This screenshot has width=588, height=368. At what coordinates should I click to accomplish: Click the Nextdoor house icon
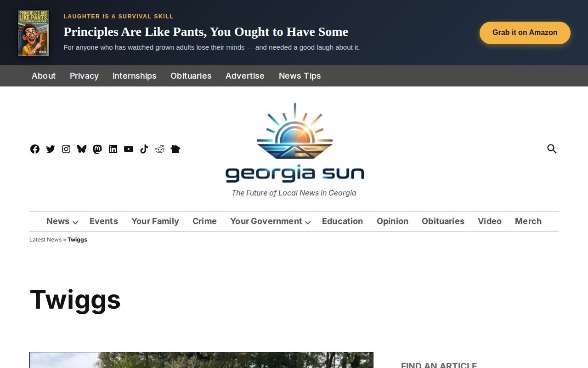click(x=175, y=149)
